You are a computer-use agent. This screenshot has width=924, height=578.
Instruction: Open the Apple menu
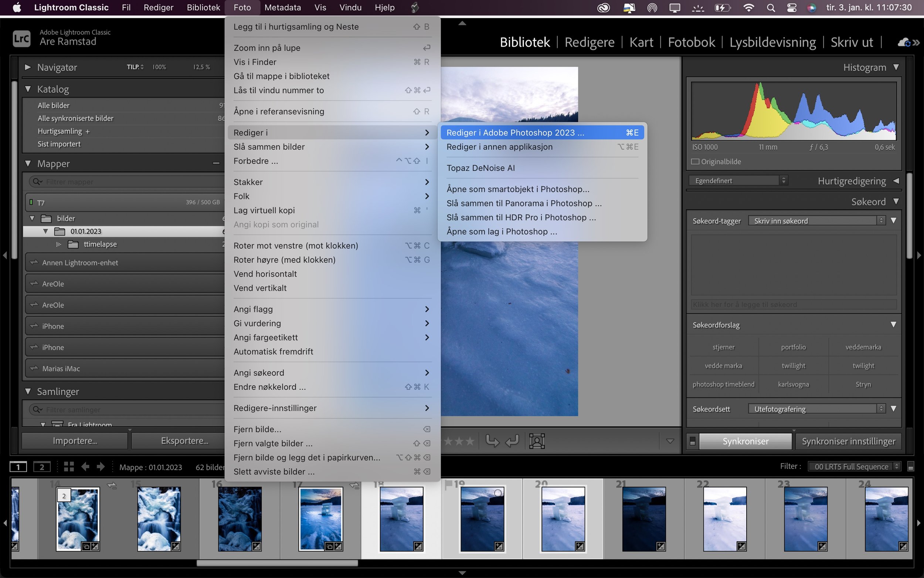tap(17, 8)
